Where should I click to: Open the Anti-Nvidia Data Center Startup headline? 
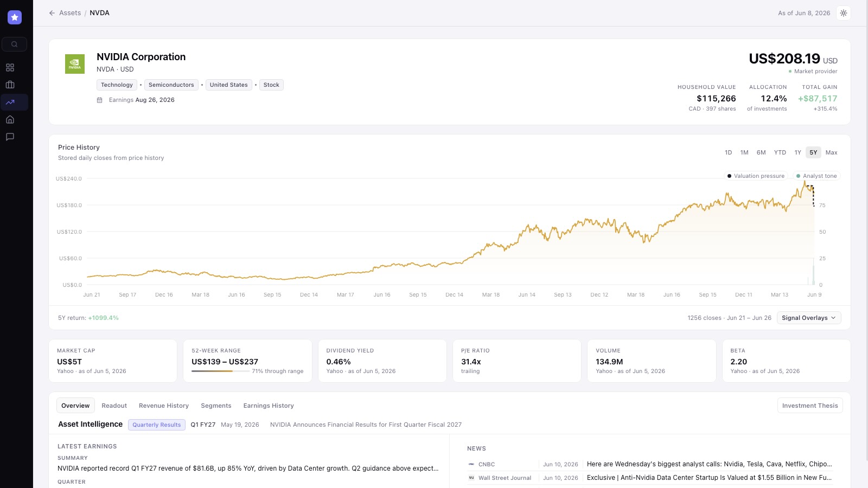coord(709,478)
